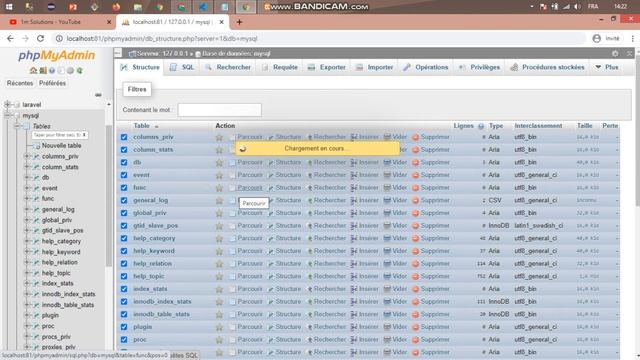Uncheck the proc table checkbox
640x360 pixels.
tap(124, 340)
